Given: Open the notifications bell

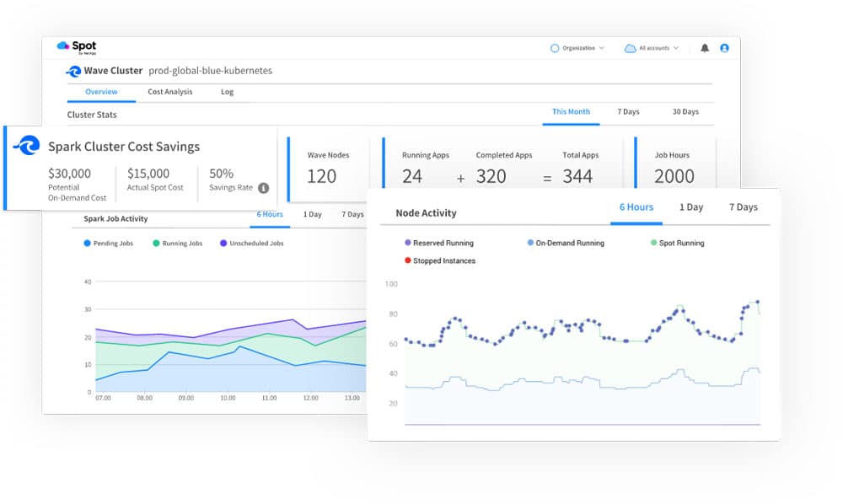Looking at the screenshot, I should tap(704, 48).
